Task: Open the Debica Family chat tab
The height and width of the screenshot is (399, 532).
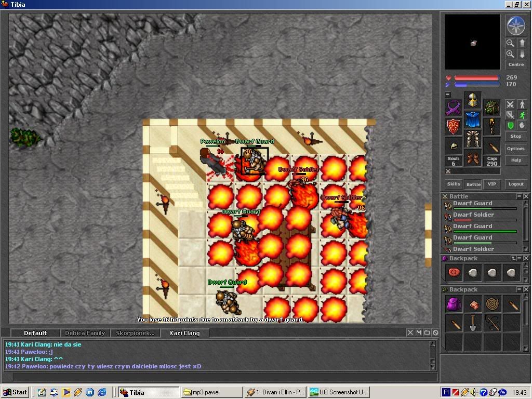Action: pos(85,333)
